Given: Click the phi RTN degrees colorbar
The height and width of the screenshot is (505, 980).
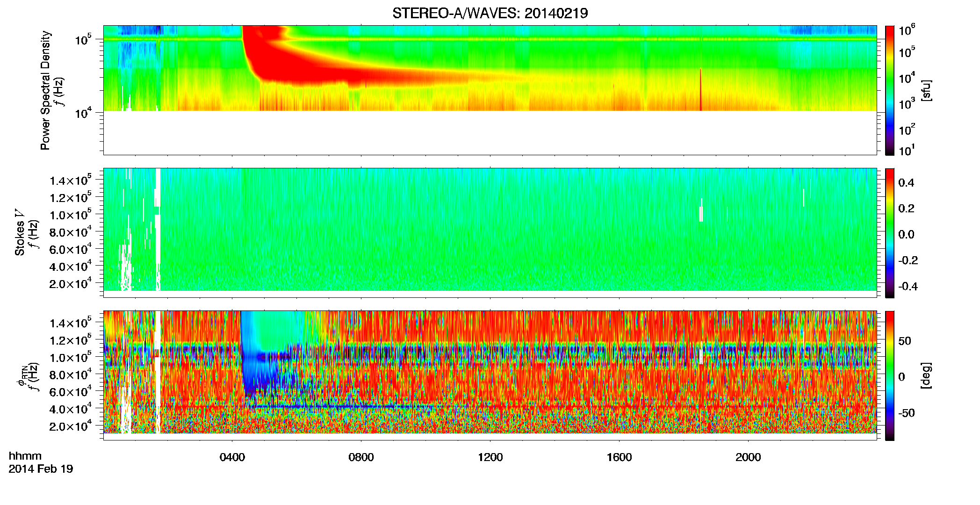Looking at the screenshot, I should [890, 375].
